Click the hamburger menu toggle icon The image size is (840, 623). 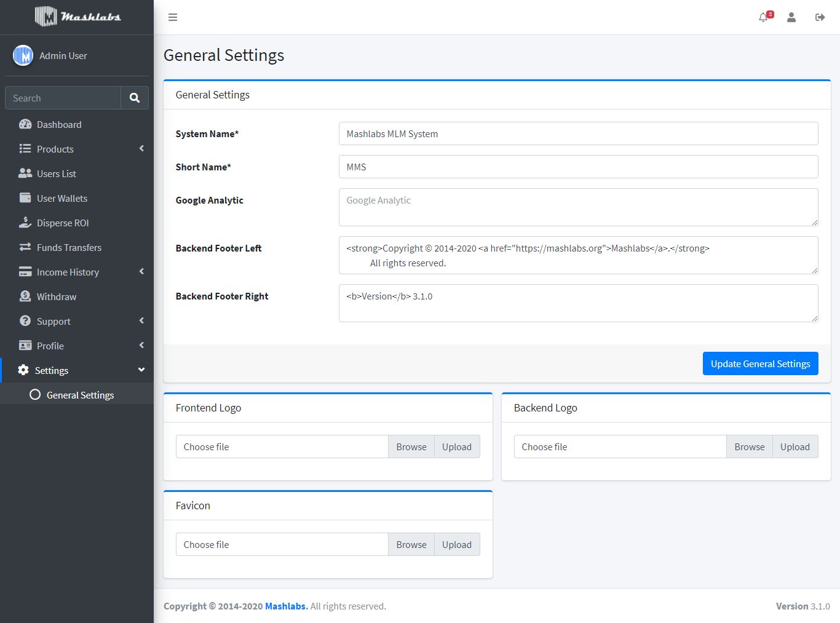[x=173, y=17]
